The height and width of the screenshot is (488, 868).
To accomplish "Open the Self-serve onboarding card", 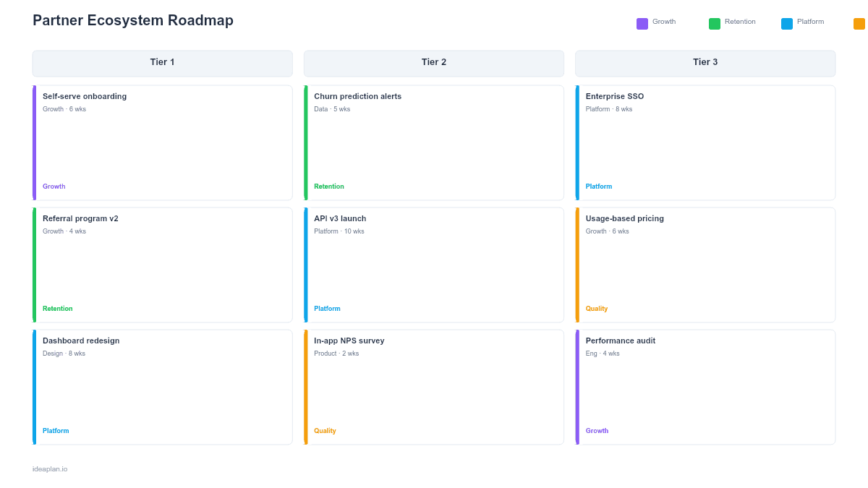I will pyautogui.click(x=162, y=142).
